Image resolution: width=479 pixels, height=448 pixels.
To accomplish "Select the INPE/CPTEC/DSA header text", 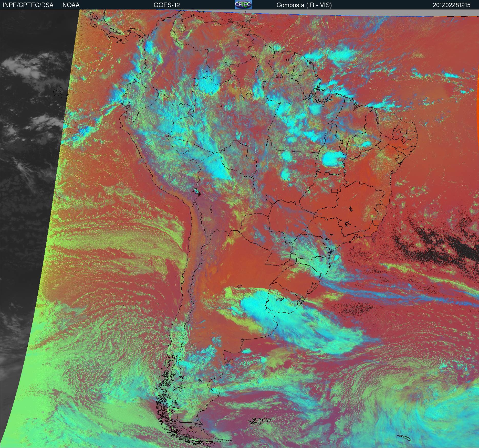I will point(28,5).
